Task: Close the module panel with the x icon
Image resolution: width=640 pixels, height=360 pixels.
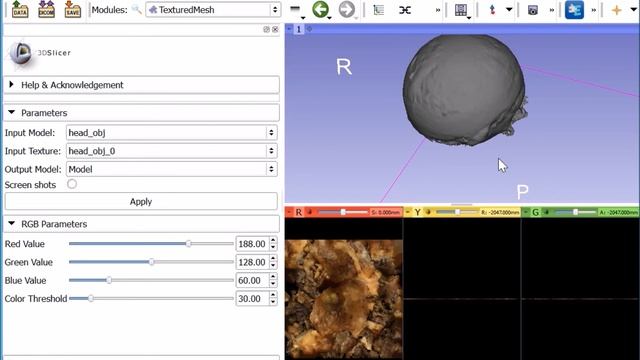Action: (275, 29)
